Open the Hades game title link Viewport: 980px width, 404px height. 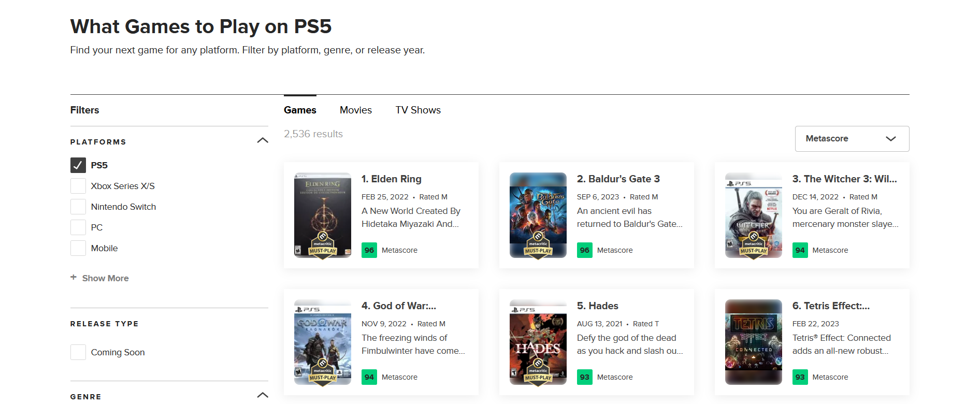tap(598, 306)
